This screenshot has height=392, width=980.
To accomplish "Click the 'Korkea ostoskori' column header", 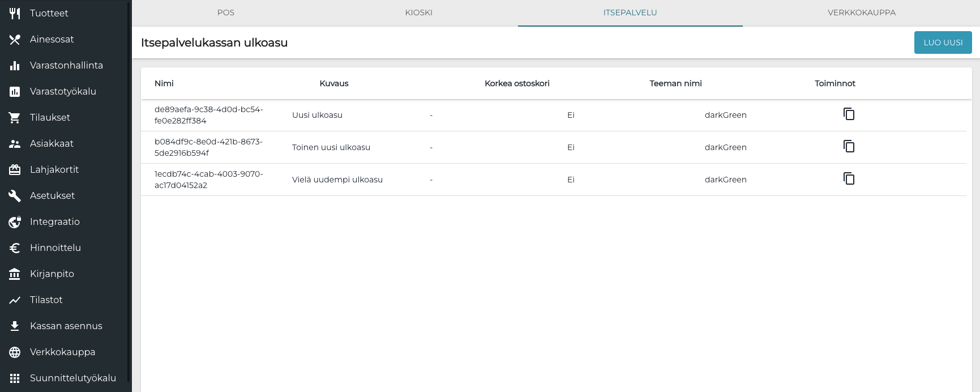I will click(x=517, y=83).
